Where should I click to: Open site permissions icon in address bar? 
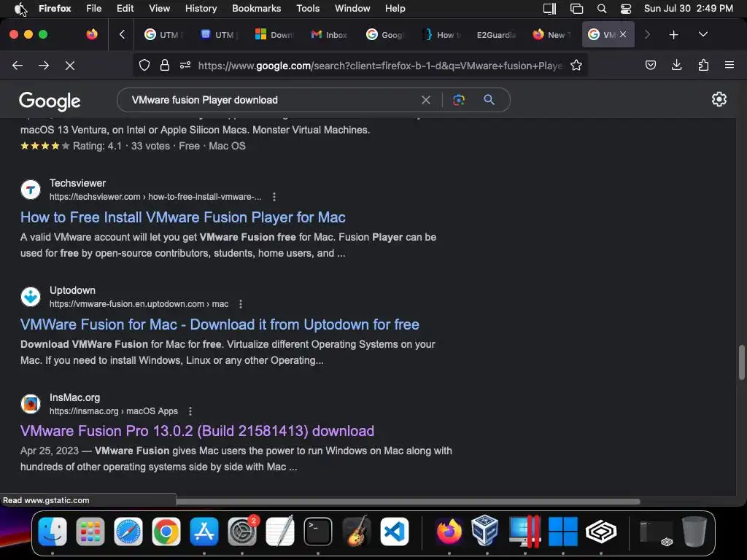[185, 65]
